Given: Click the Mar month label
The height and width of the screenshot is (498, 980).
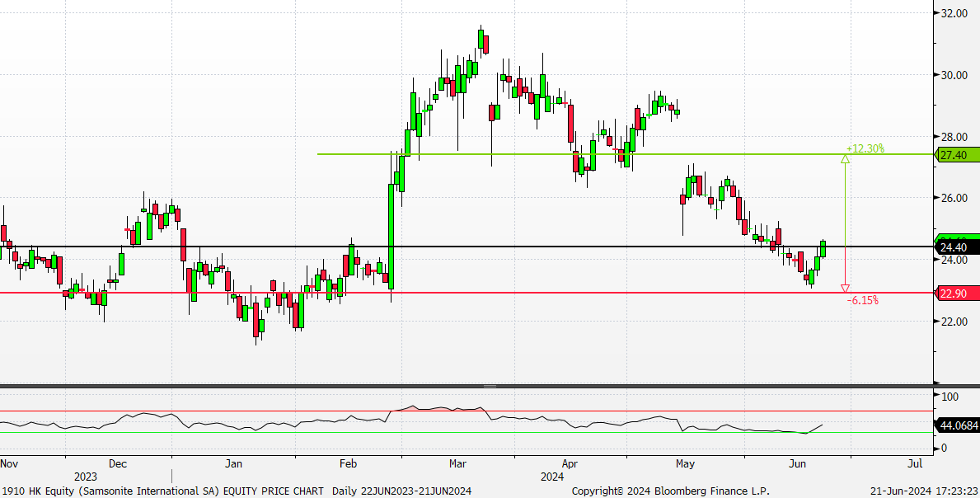Looking at the screenshot, I should pos(458,463).
